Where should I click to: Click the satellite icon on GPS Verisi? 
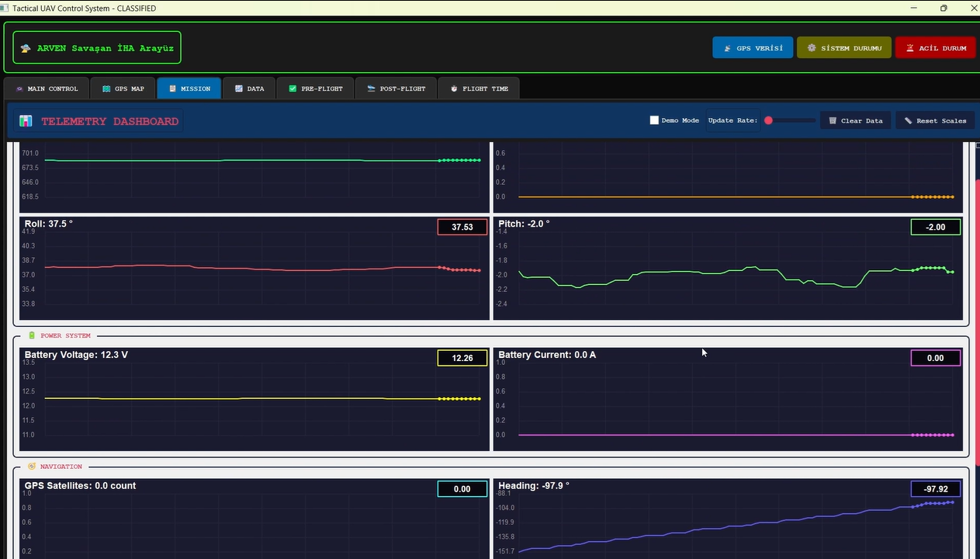coord(727,48)
